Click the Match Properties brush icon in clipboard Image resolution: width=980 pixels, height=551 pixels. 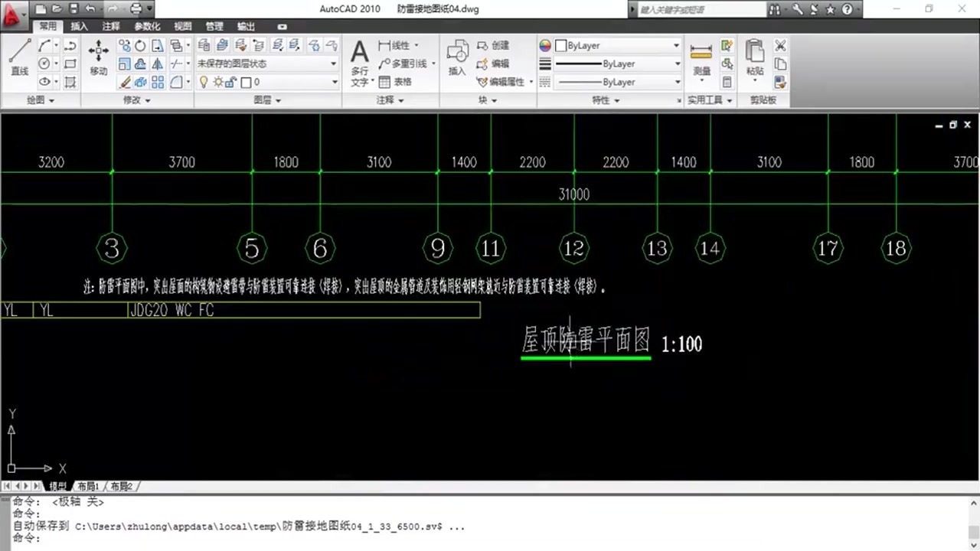(x=780, y=82)
